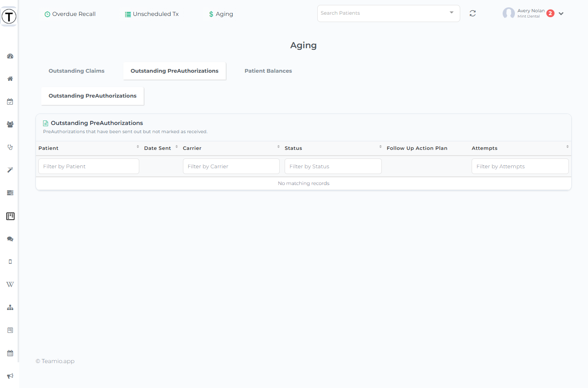Sort table by Attempts column

pyautogui.click(x=520, y=148)
